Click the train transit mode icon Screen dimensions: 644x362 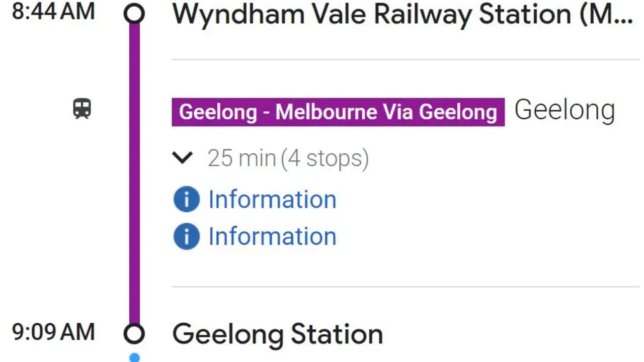[82, 108]
